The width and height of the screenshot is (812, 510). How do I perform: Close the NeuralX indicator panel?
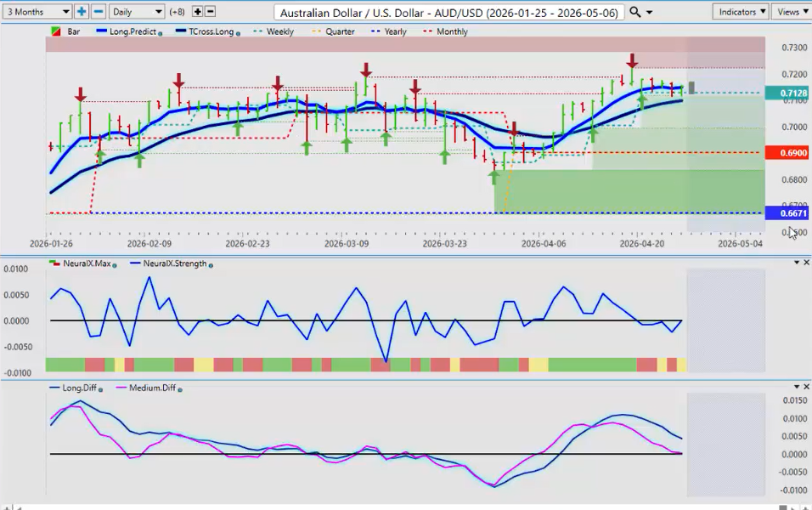click(806, 263)
